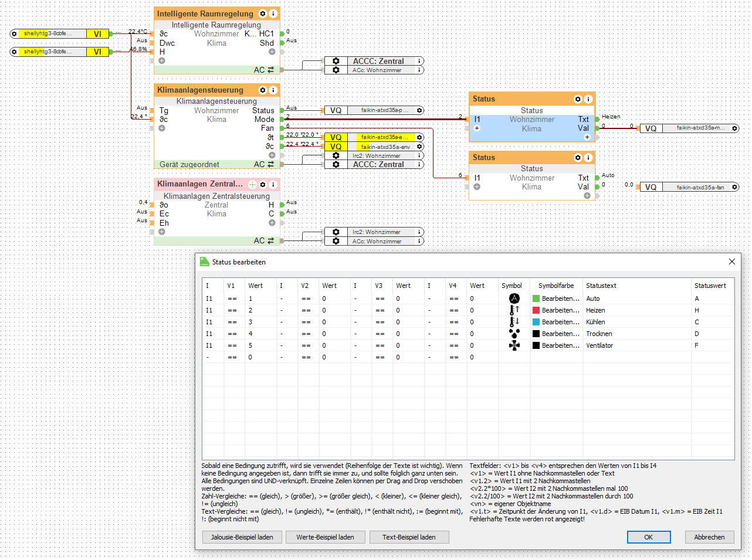The width and height of the screenshot is (752, 560).
Task: Load the Text-Beispiel example
Action: 409,537
